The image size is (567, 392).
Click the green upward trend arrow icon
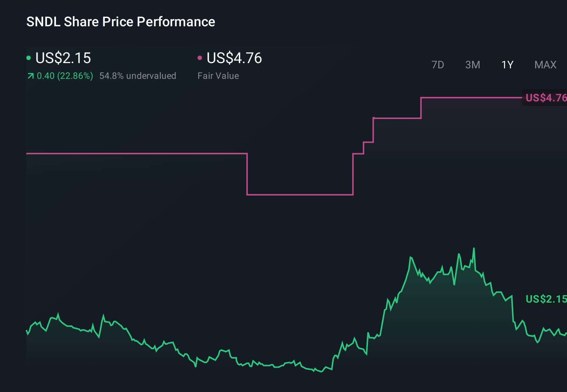tap(30, 76)
